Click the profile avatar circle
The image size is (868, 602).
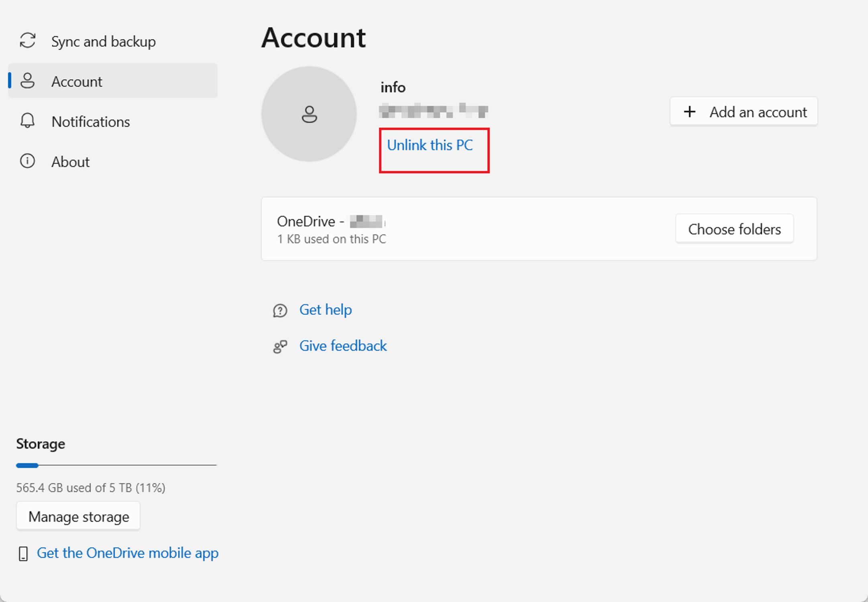(x=309, y=114)
